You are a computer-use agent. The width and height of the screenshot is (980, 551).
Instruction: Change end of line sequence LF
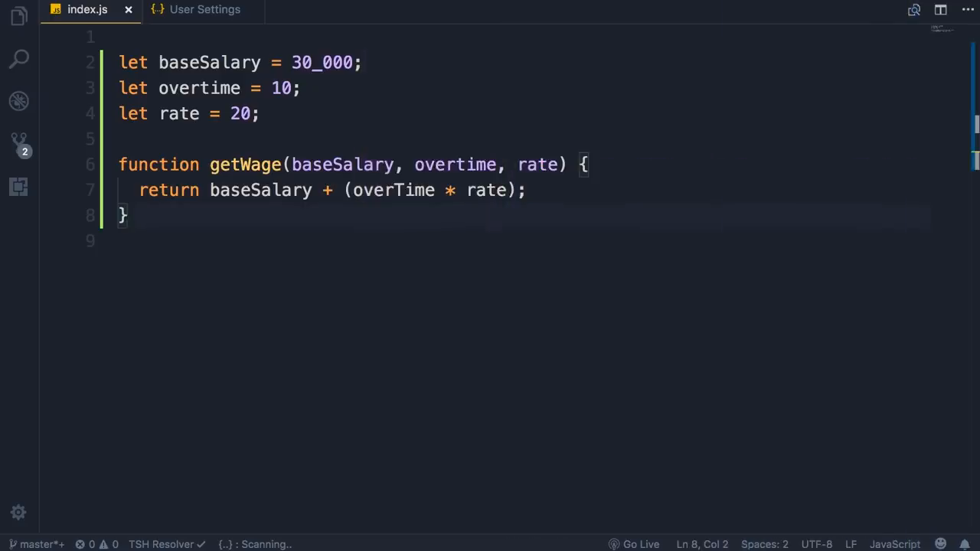tap(851, 544)
